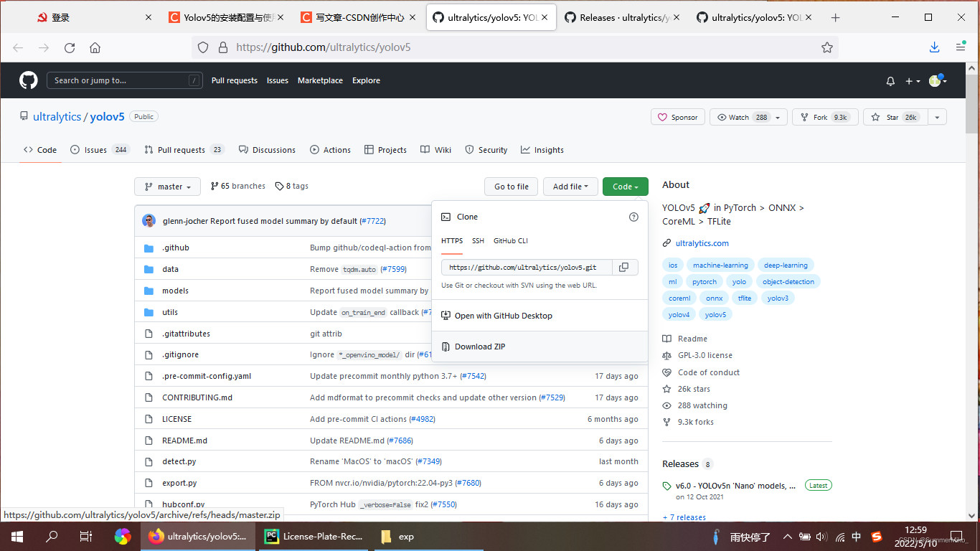This screenshot has height=551, width=980.
Task: Switch to the Issues repo tab
Action: pyautogui.click(x=100, y=150)
